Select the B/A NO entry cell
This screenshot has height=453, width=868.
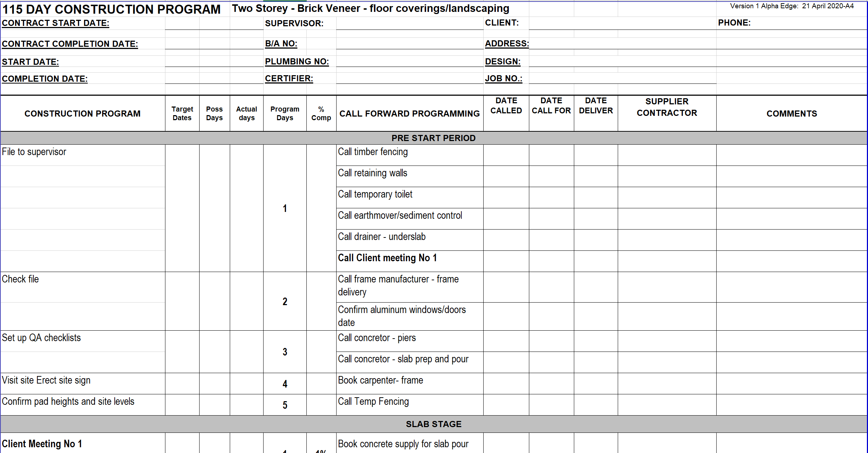pyautogui.click(x=409, y=44)
